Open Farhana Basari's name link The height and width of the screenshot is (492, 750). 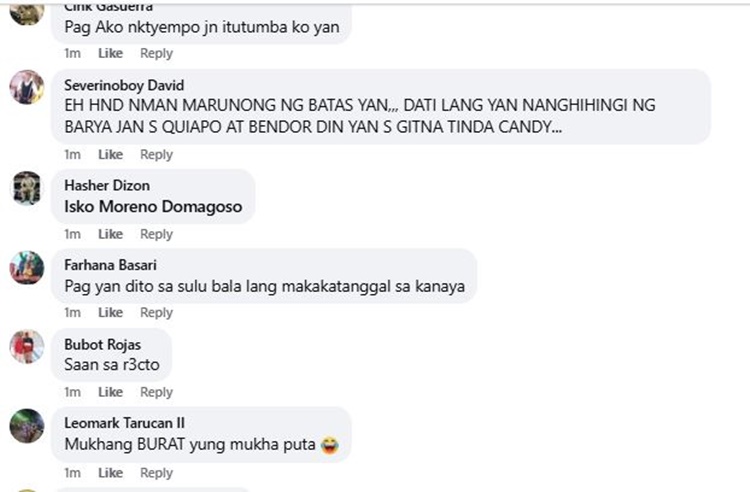tap(110, 265)
